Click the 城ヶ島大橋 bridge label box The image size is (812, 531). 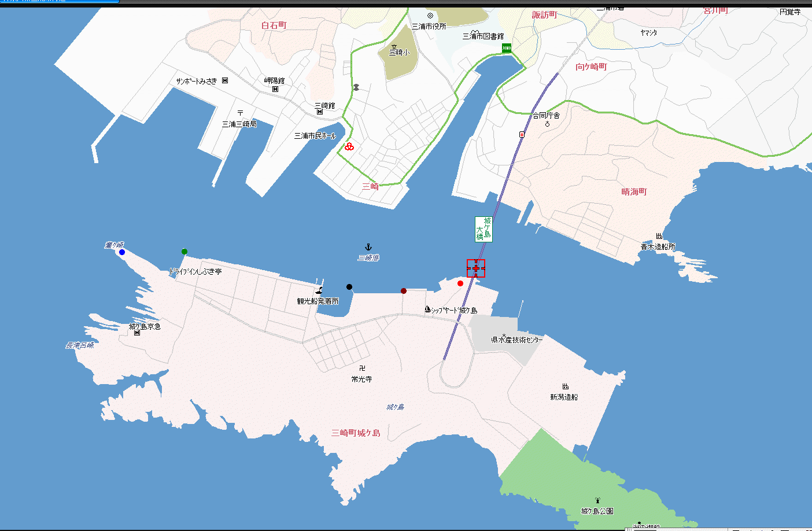[483, 229]
